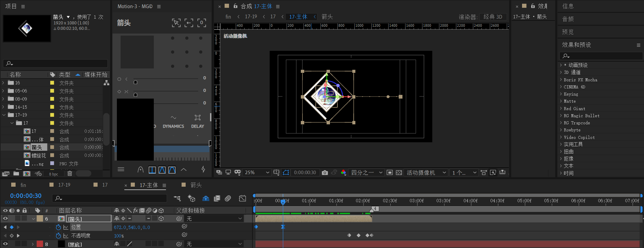Image resolution: width=644 pixels, height=248 pixels.
Task: Click the current time indicator playhead
Action: pyautogui.click(x=283, y=202)
